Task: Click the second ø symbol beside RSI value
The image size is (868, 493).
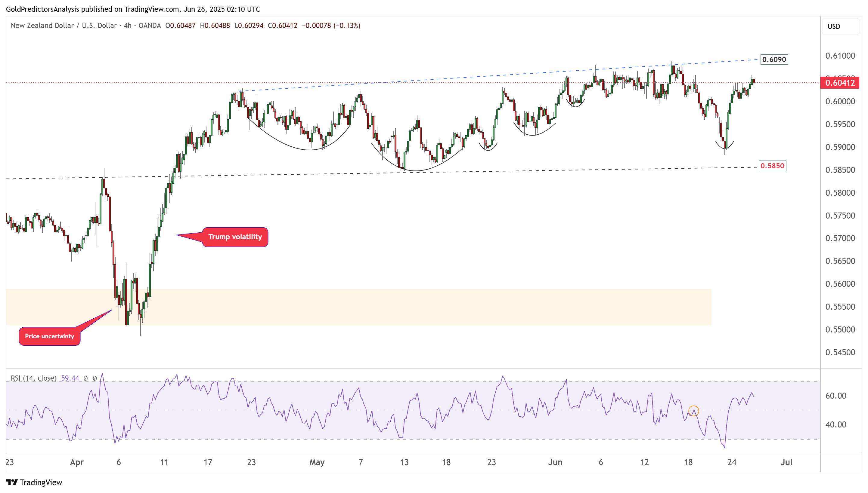Action: pos(95,378)
